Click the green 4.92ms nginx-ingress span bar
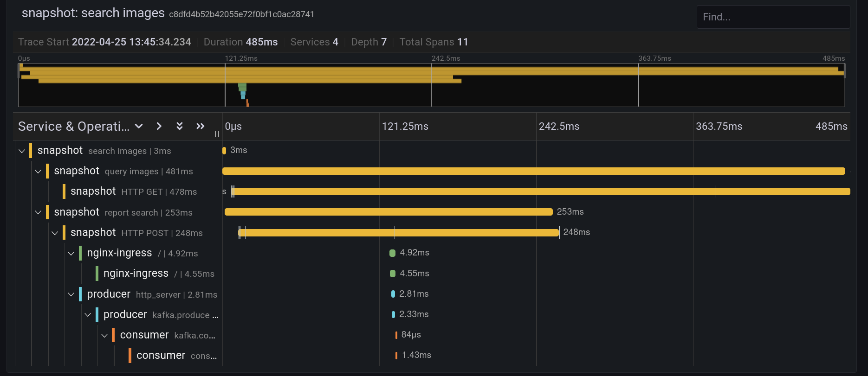This screenshot has height=376, width=868. point(392,253)
